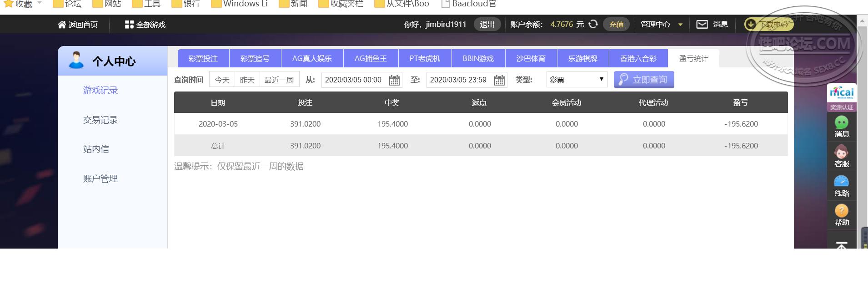Click the envelope 消息 icon in top bar
The image size is (868, 295).
pos(702,24)
